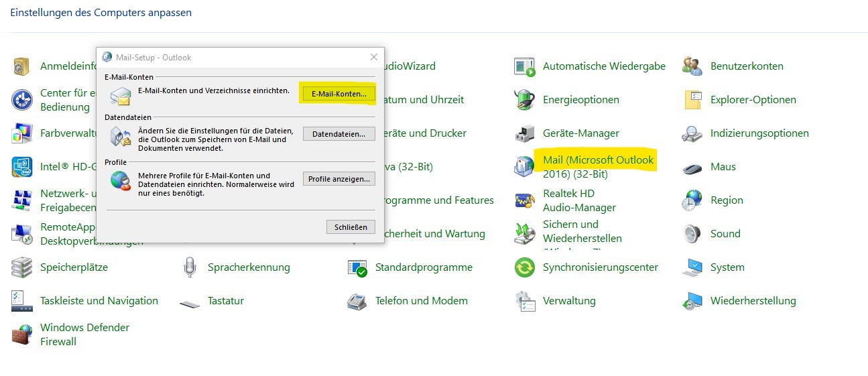Open the Benutzerkonten icon
This screenshot has height=376, width=868.
692,66
